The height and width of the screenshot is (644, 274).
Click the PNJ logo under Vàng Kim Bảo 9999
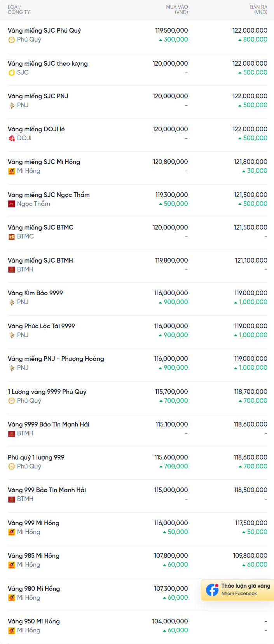point(12,302)
